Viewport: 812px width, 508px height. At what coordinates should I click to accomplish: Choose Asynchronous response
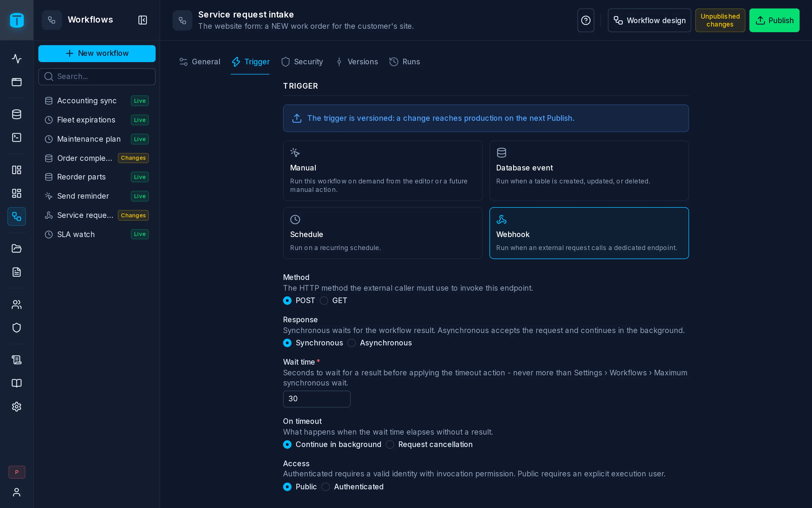[x=351, y=343]
